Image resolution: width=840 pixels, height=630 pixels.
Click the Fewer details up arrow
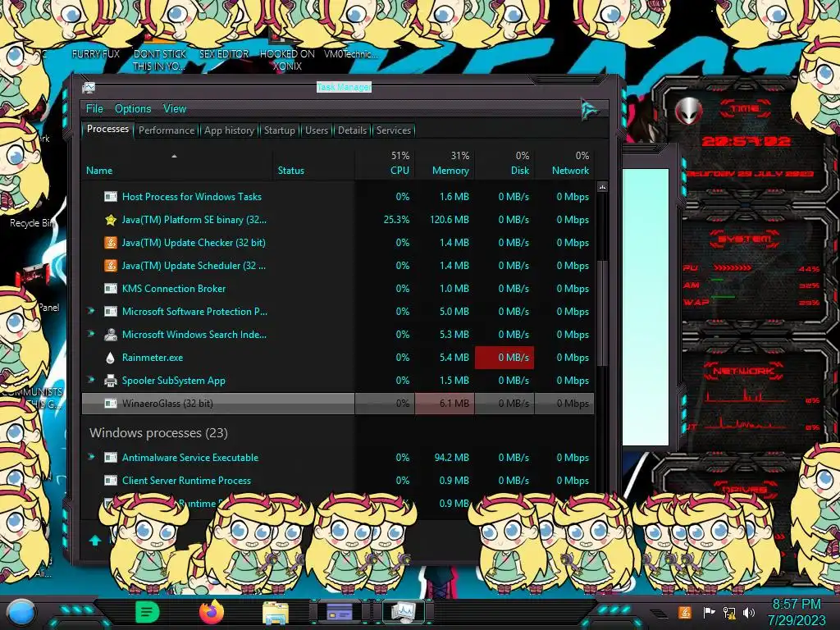(x=95, y=540)
